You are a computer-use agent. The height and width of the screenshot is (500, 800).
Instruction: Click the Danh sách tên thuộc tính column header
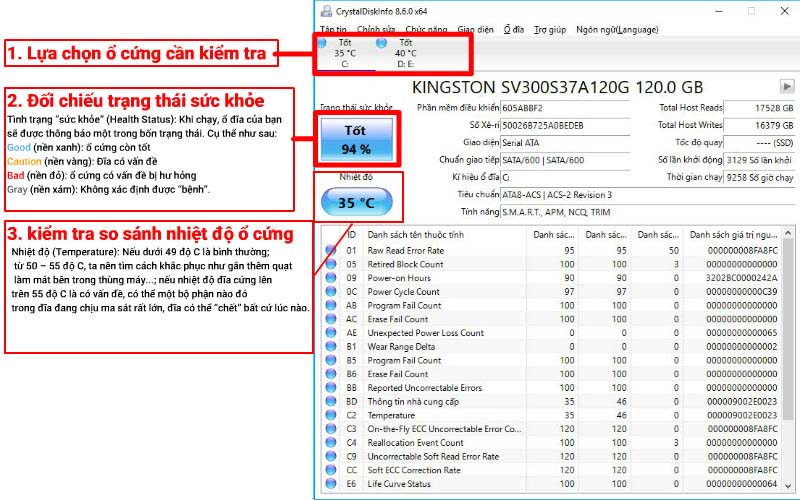[445, 235]
